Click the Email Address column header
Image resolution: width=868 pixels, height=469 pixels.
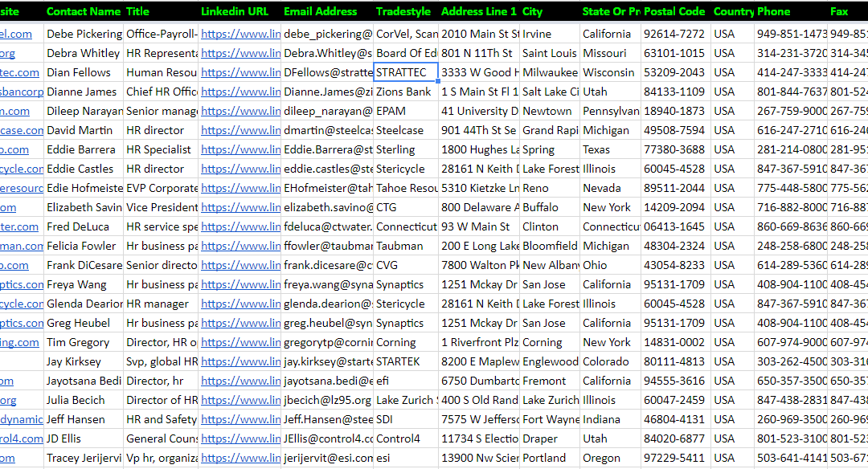pyautogui.click(x=327, y=11)
